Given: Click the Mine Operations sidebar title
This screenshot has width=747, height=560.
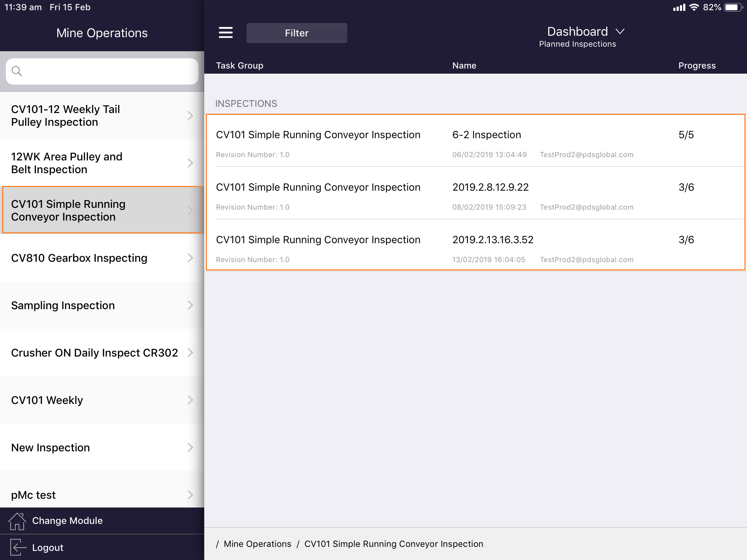Looking at the screenshot, I should 102,33.
